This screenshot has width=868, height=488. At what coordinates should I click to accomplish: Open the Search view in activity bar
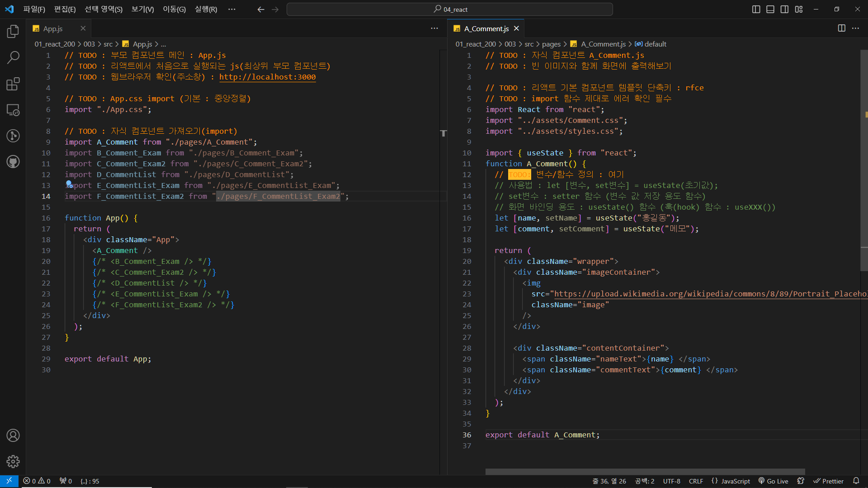click(x=13, y=57)
